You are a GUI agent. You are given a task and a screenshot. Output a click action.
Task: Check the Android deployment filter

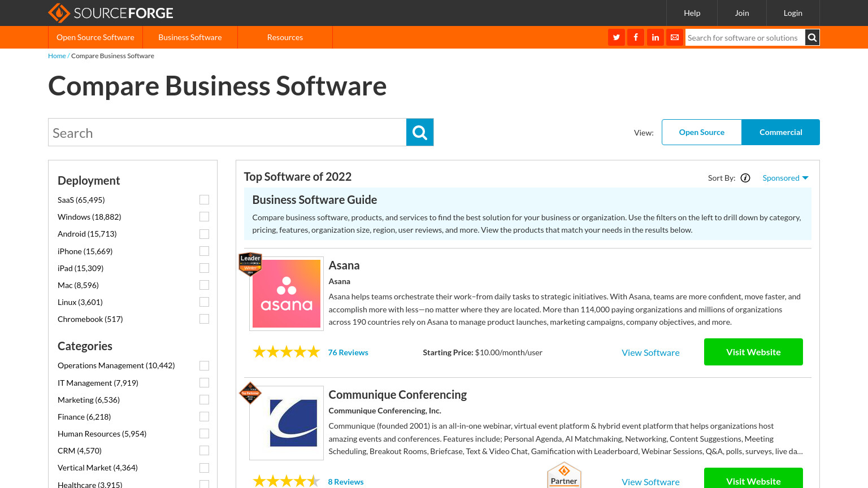[x=204, y=234]
